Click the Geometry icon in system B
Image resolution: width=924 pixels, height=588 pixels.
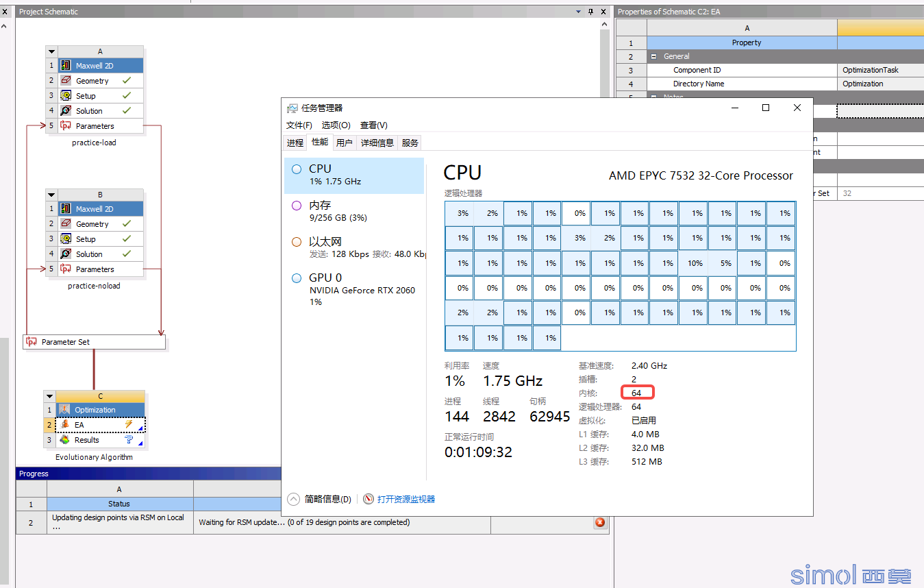point(66,224)
